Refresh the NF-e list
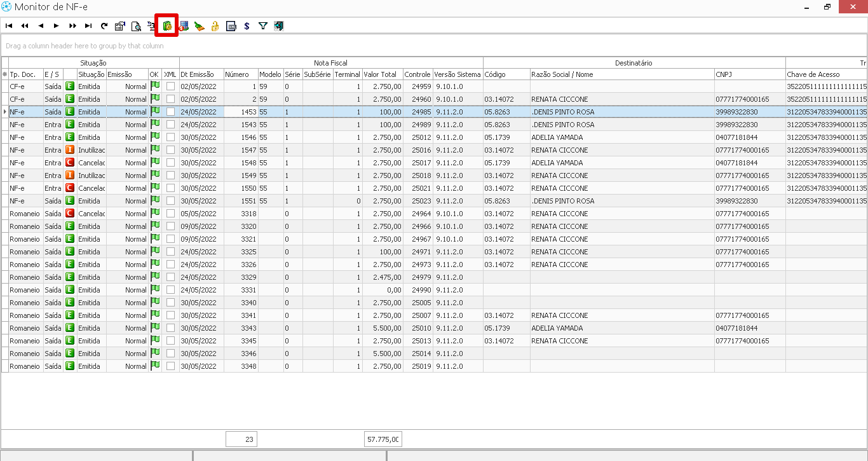 point(104,26)
